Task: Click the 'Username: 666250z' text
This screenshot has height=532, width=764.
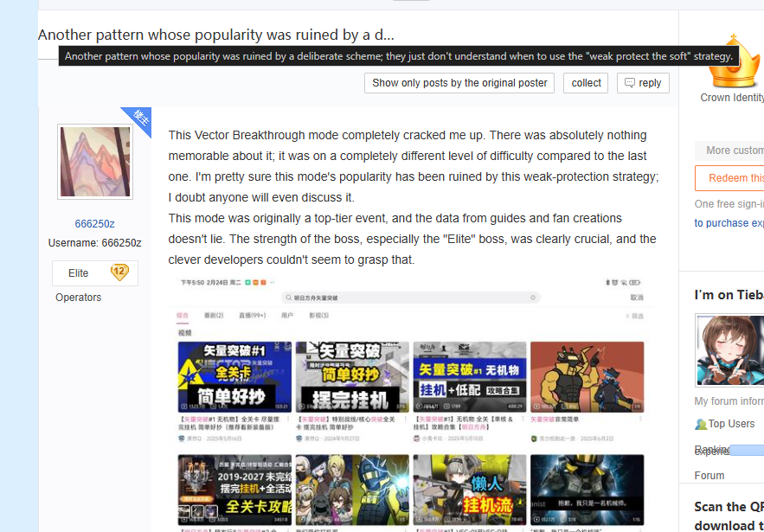Action: (x=94, y=242)
